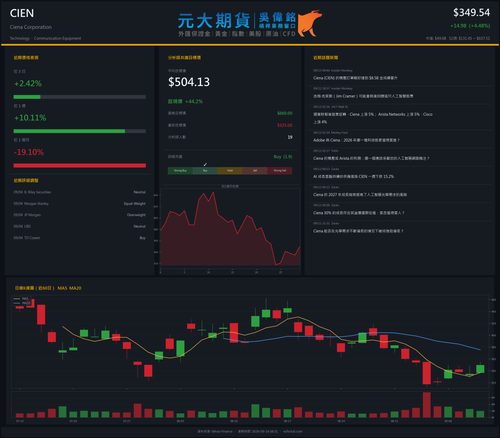
Task: Click the B. Riley Securities rating row
Action: click(x=80, y=192)
